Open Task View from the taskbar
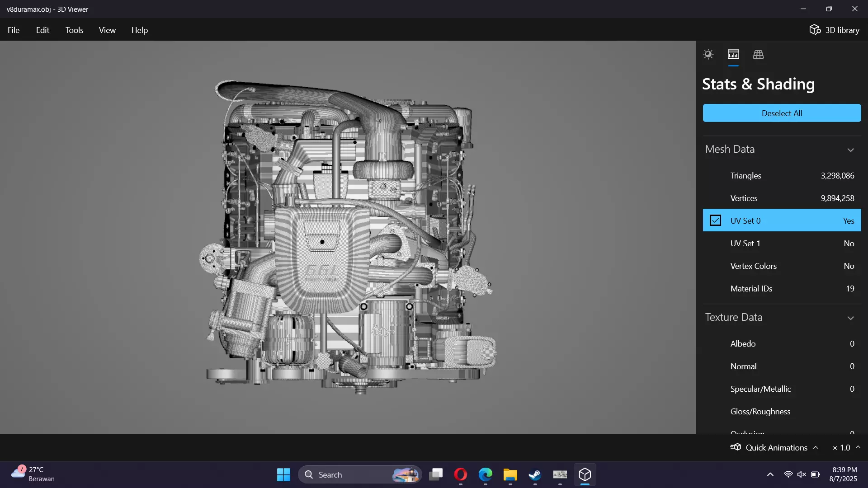Viewport: 868px width, 488px height. [x=436, y=474]
